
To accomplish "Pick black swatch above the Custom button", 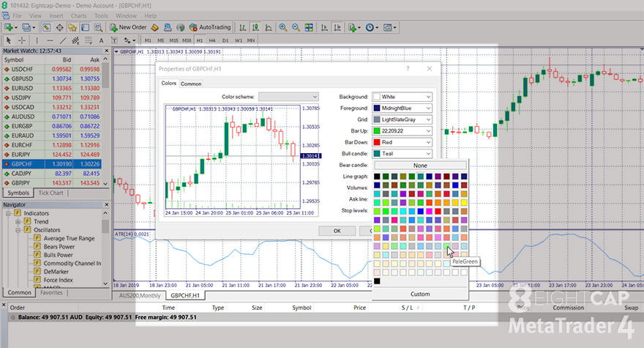I will (x=377, y=281).
